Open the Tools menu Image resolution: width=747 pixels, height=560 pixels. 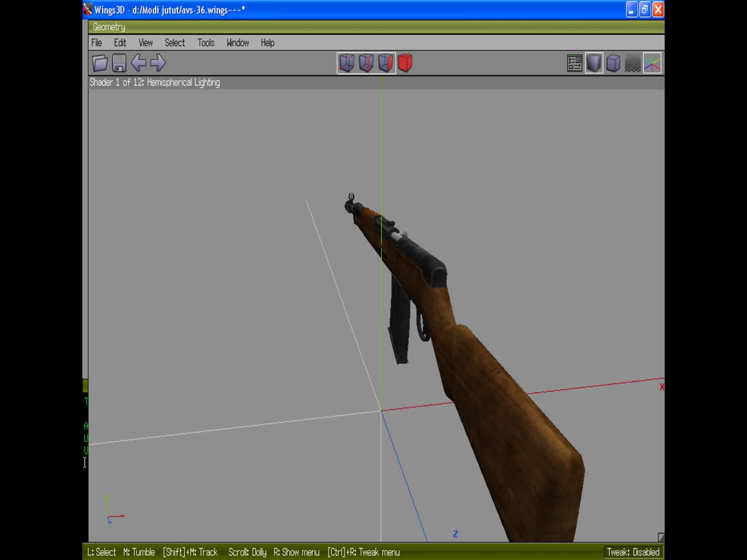click(x=205, y=43)
